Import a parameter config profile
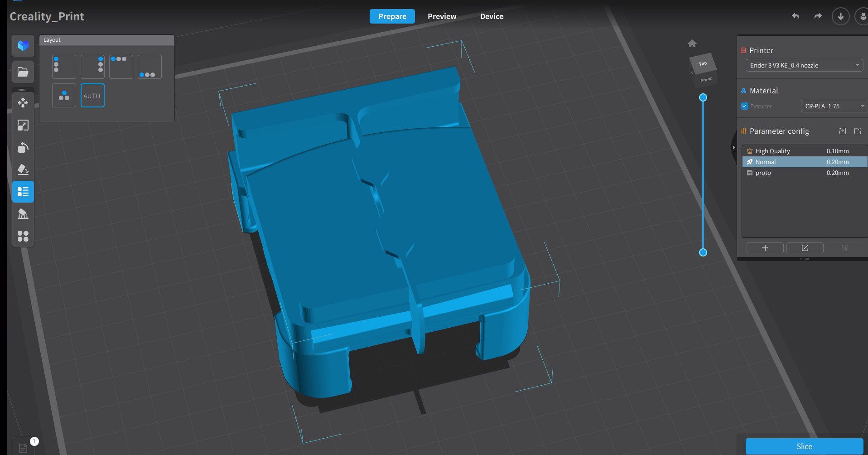 click(x=843, y=131)
